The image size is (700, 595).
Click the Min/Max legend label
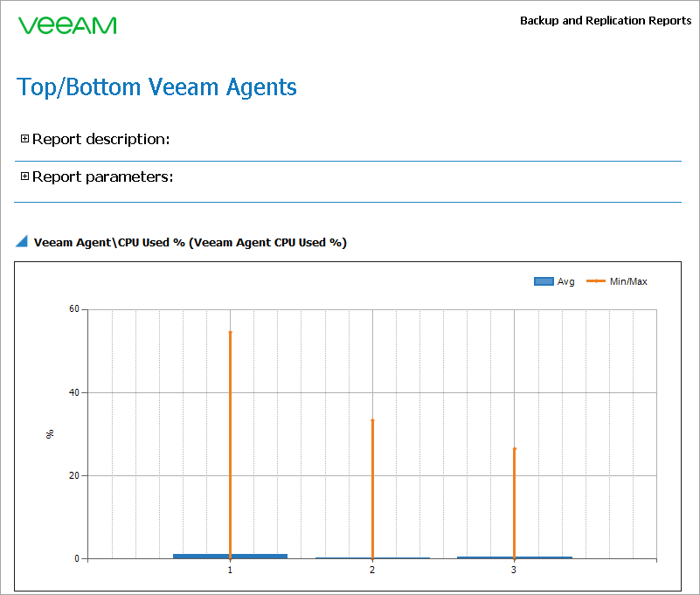[x=628, y=281]
